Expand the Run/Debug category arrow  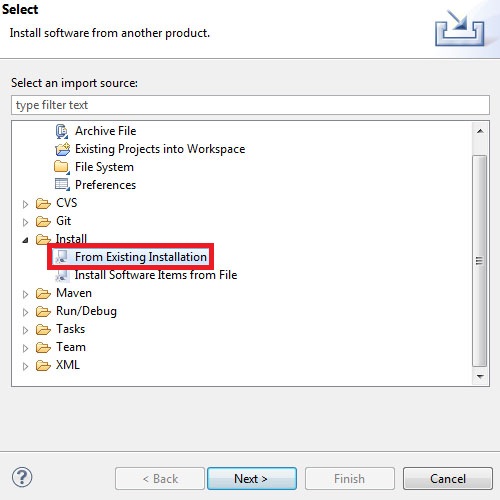click(x=25, y=312)
